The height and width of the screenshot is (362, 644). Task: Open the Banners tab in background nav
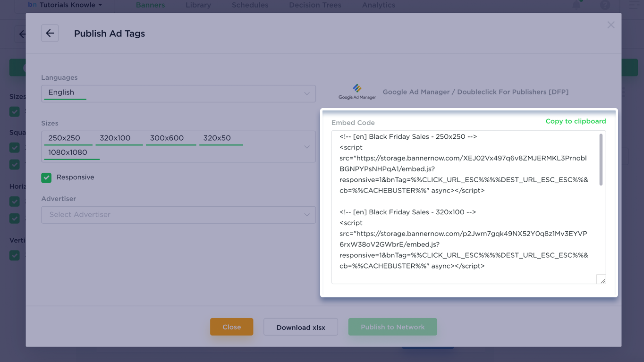pos(151,5)
